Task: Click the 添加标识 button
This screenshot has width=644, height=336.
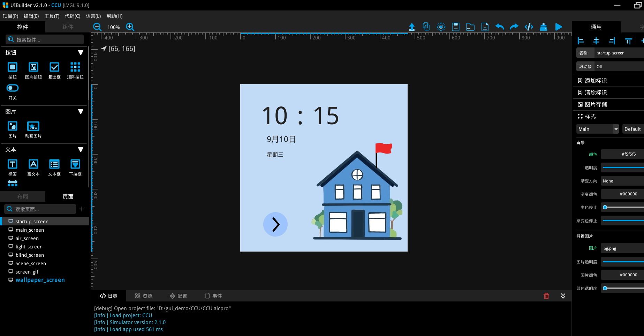Action: click(596, 81)
